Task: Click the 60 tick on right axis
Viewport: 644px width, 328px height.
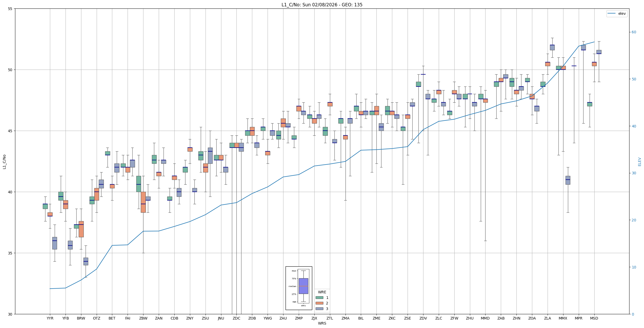Action: click(634, 32)
